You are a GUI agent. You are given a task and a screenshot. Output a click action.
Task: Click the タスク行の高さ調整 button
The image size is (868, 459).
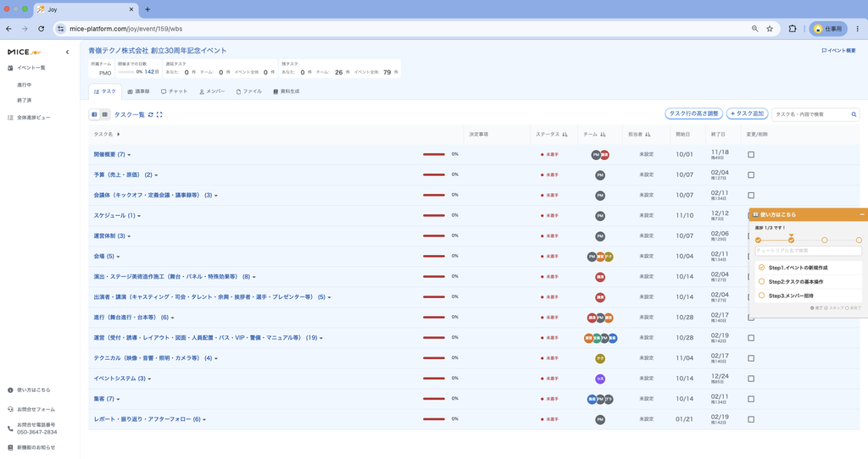click(x=693, y=114)
